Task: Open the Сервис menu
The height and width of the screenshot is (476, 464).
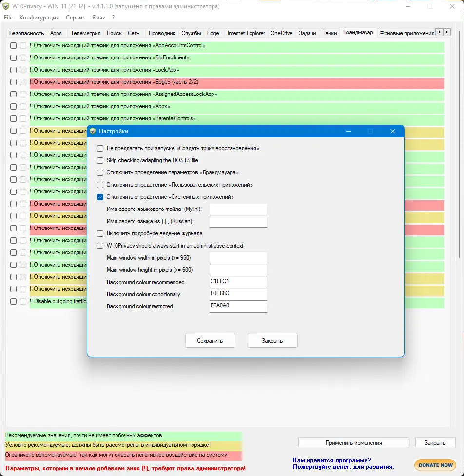Action: [x=76, y=18]
